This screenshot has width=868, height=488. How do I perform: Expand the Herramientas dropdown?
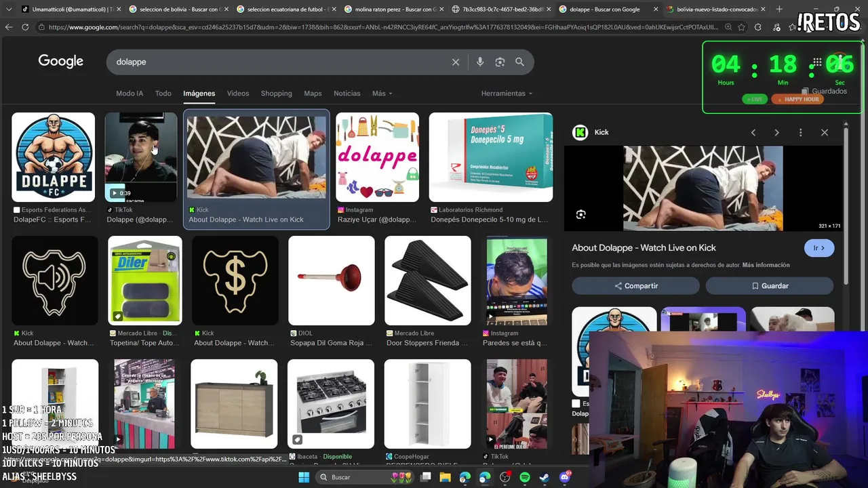507,94
